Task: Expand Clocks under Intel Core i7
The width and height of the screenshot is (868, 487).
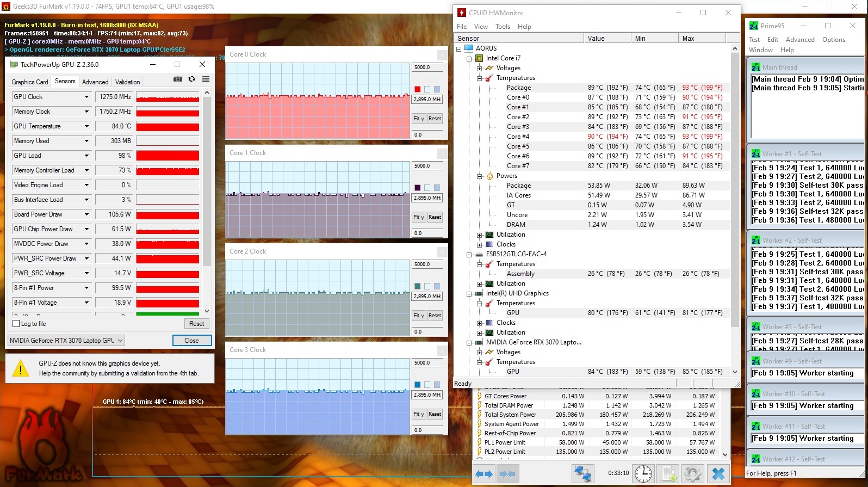Action: tap(479, 244)
